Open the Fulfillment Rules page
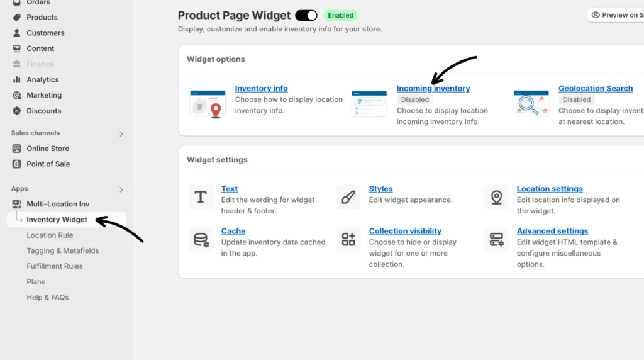The image size is (644, 360). (55, 266)
